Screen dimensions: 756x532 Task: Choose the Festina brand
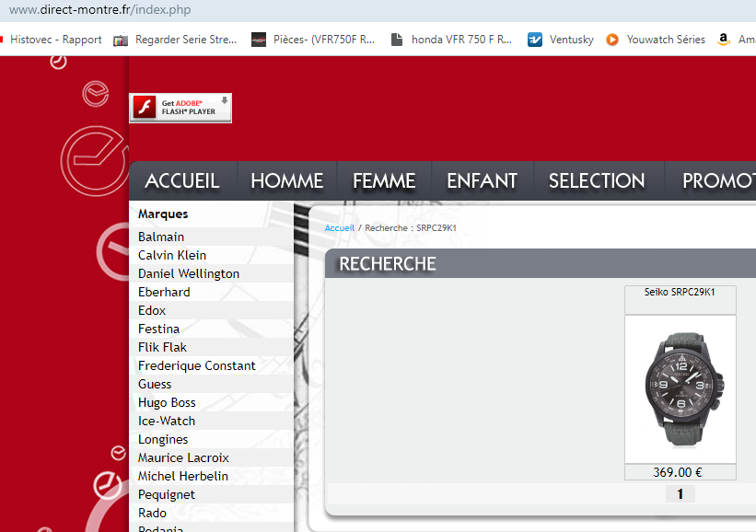click(x=158, y=330)
